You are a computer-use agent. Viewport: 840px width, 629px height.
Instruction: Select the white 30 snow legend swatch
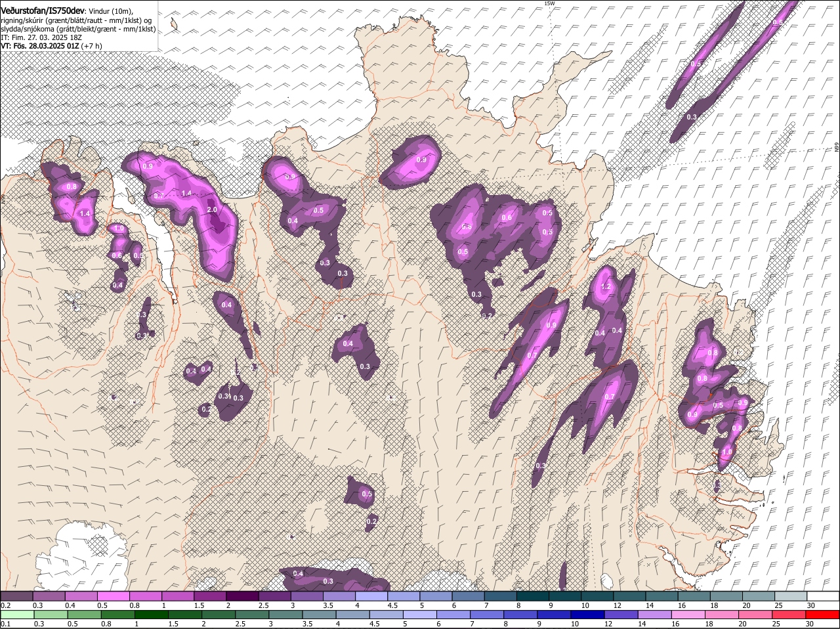click(x=823, y=596)
